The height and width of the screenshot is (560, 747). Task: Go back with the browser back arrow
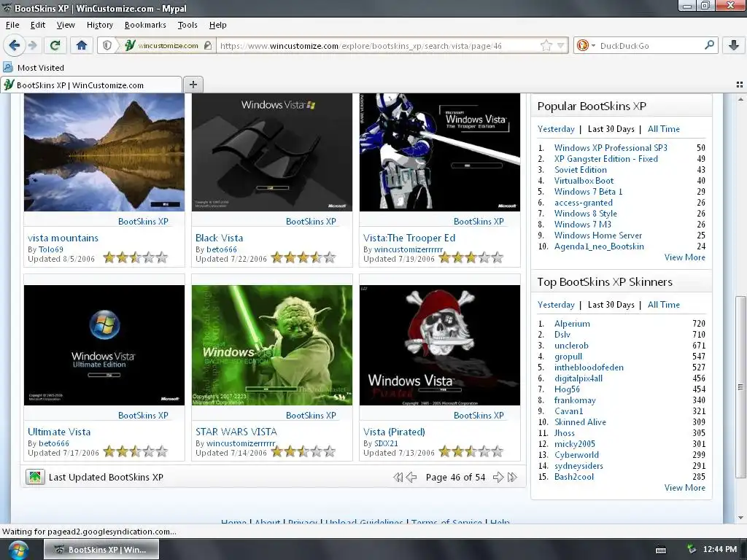(x=15, y=46)
